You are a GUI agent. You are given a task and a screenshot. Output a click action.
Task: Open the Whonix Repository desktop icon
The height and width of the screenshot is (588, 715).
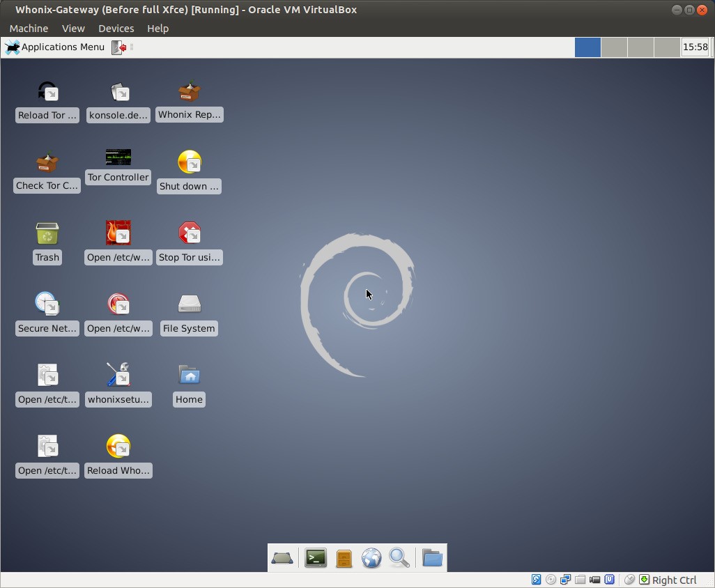(x=189, y=93)
